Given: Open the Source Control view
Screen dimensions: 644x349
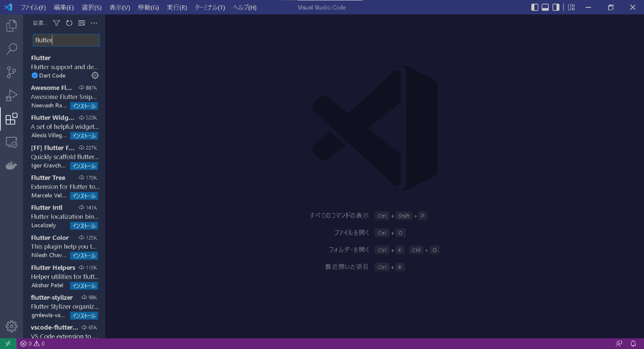Looking at the screenshot, I should click(11, 72).
